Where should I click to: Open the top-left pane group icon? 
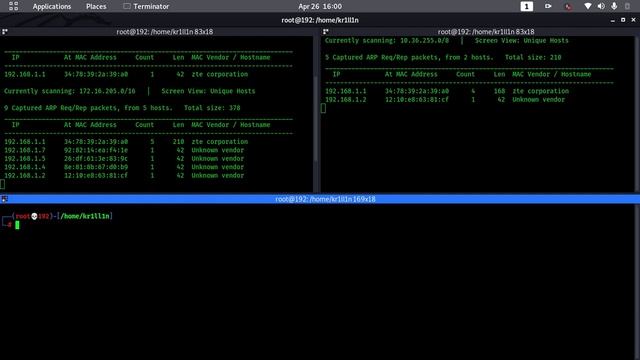pos(5,31)
